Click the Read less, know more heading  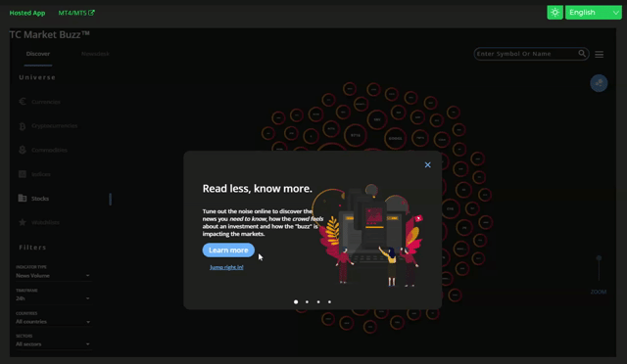257,189
